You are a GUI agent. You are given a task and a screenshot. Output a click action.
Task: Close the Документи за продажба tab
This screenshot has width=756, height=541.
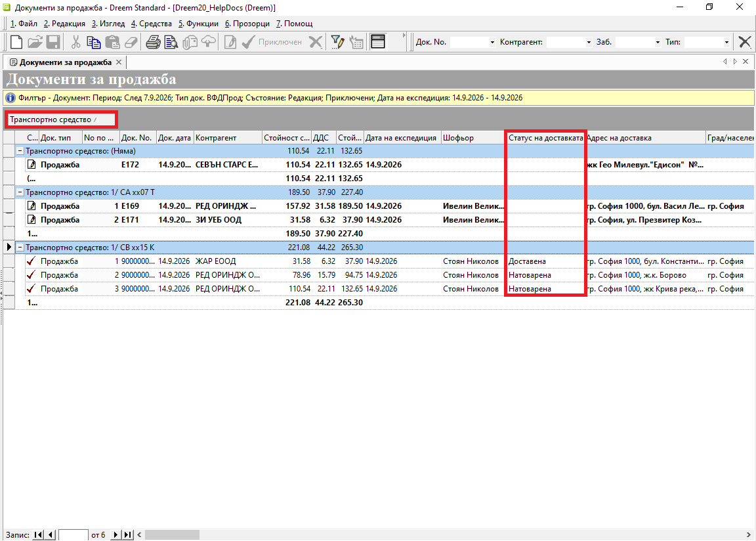pyautogui.click(x=119, y=62)
